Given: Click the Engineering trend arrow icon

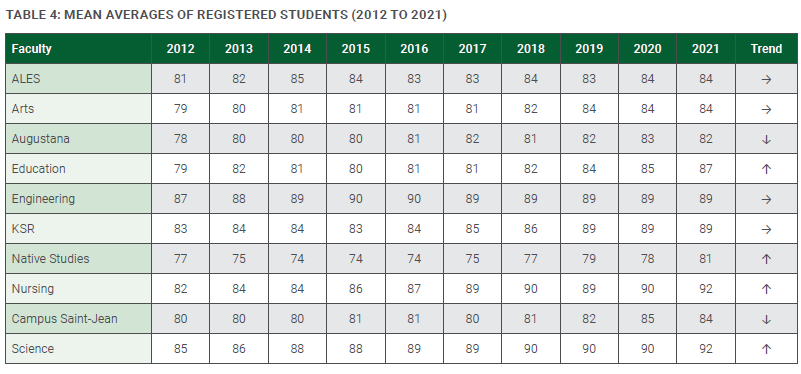Looking at the screenshot, I should (x=766, y=199).
